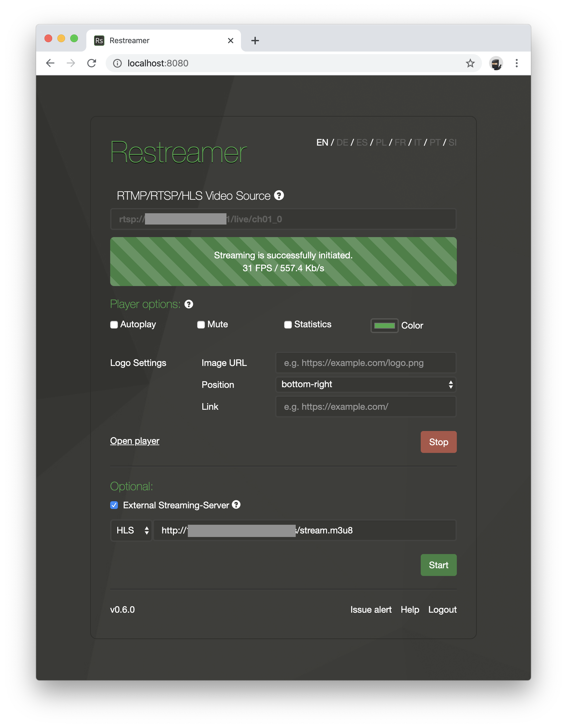Image resolution: width=567 pixels, height=728 pixels.
Task: Reload the page with the refresh icon
Action: tap(92, 63)
